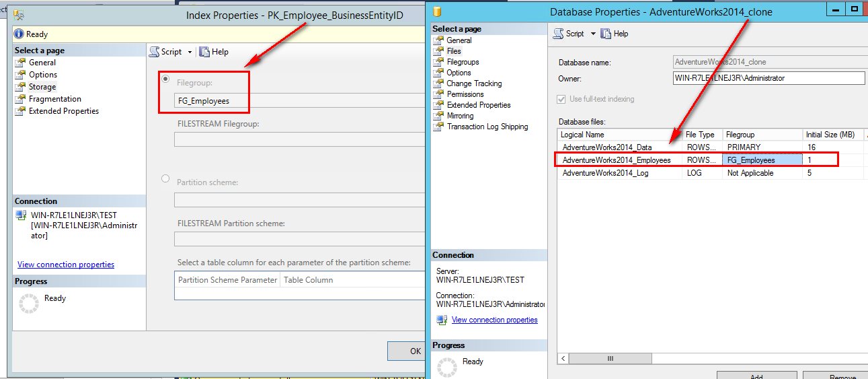Toggle Use full-text indexing checkbox
Image resolution: width=868 pixels, height=379 pixels.
[x=561, y=99]
